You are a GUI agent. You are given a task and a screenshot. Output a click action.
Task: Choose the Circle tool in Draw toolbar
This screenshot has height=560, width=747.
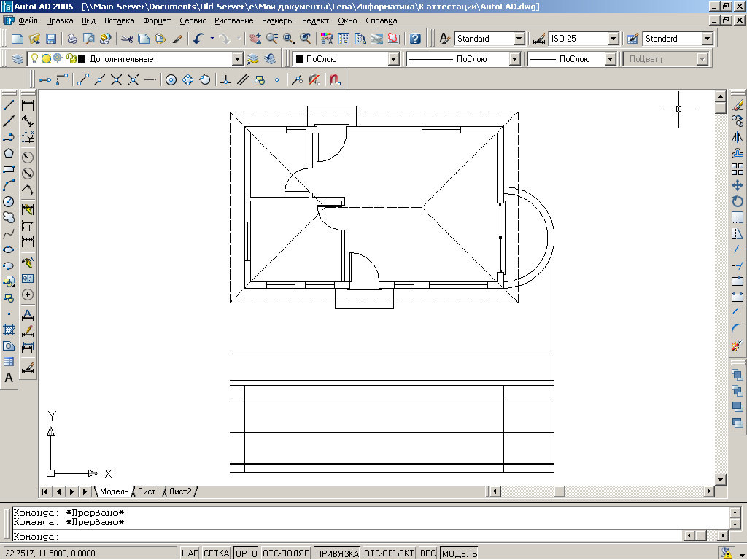click(9, 201)
